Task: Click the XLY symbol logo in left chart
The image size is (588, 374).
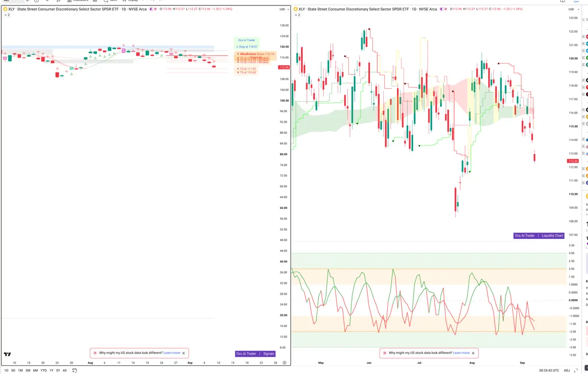Action: (5, 9)
